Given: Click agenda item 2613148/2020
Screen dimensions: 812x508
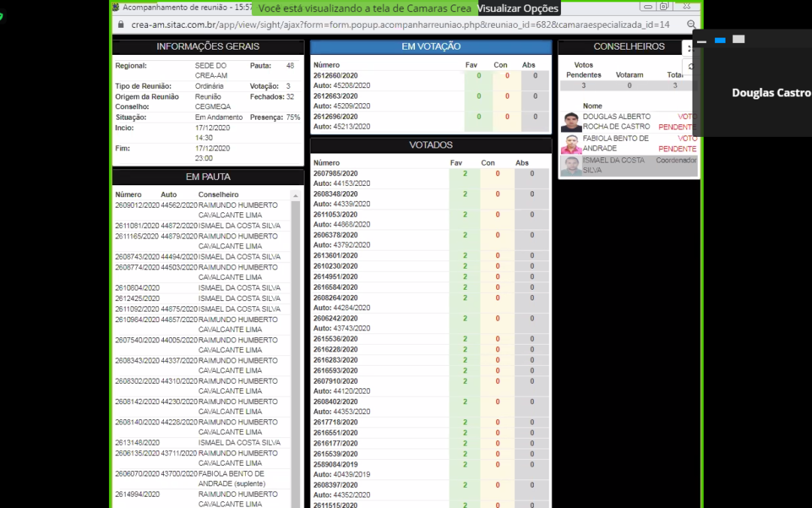Looking at the screenshot, I should [x=138, y=443].
